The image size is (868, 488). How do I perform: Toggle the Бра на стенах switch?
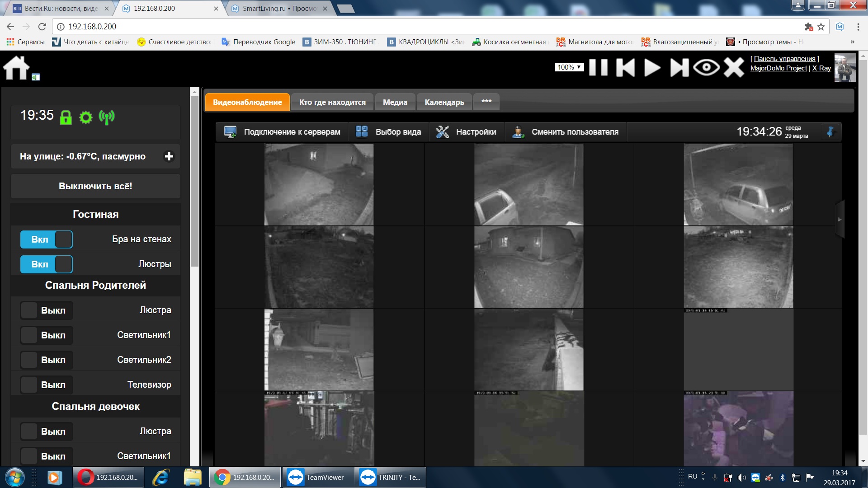point(47,239)
